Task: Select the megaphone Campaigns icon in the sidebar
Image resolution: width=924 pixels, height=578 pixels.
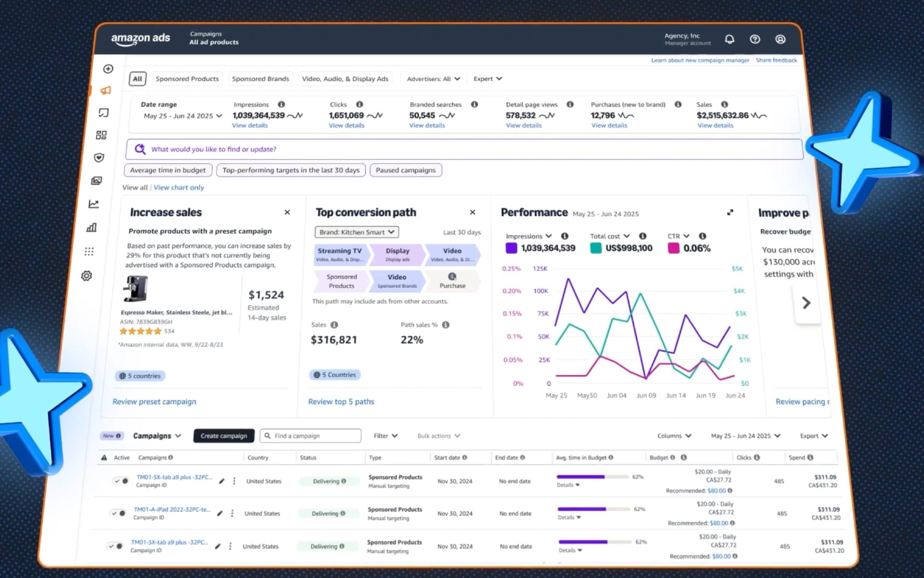Action: pyautogui.click(x=105, y=90)
